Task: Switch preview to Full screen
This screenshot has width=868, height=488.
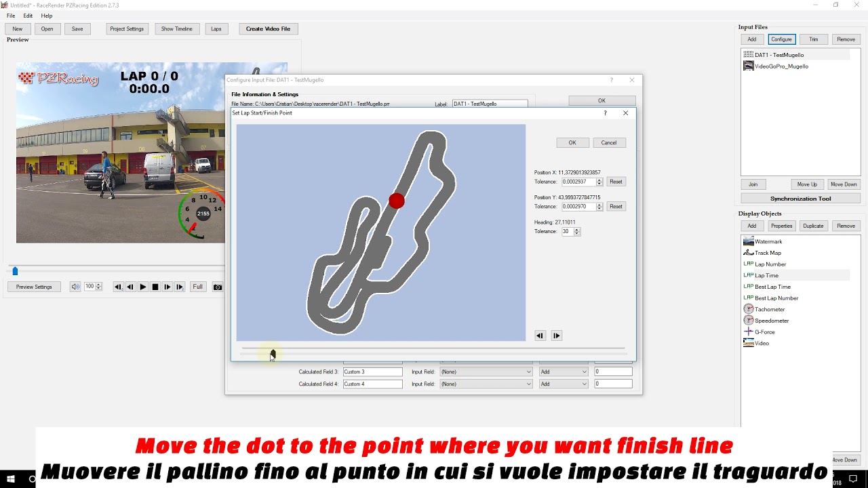Action: tap(198, 287)
